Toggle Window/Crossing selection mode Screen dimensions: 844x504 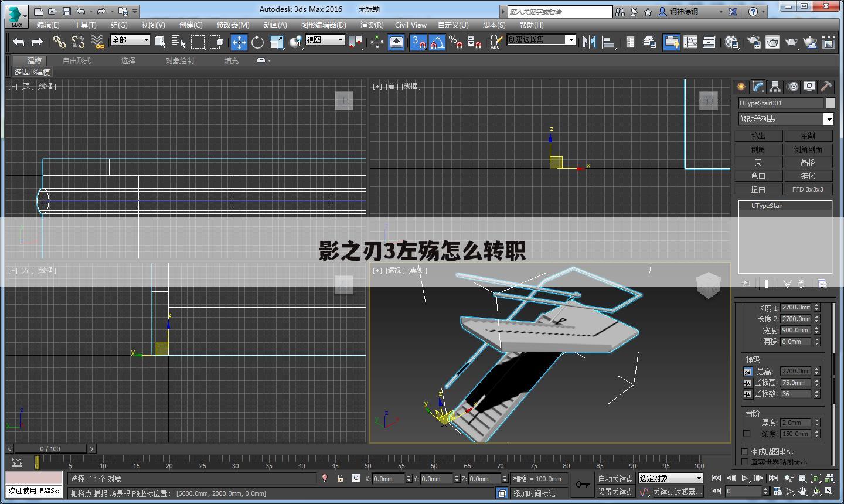click(217, 42)
